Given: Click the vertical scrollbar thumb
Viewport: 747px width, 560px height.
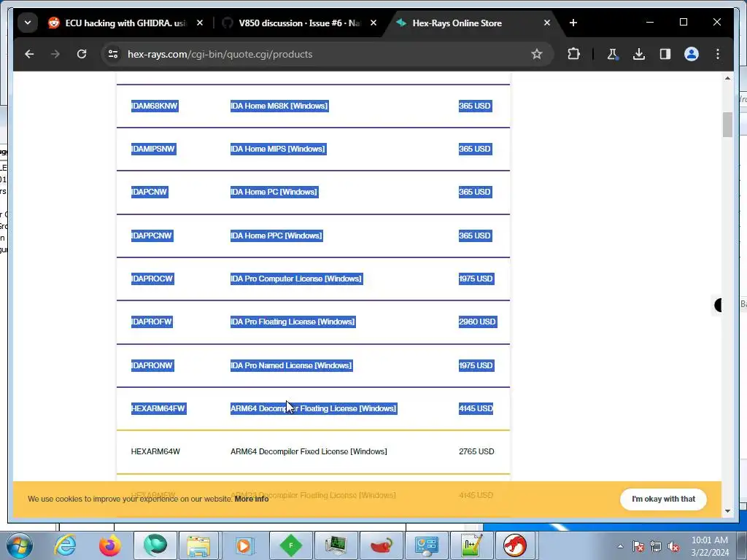Looking at the screenshot, I should click(x=727, y=125).
